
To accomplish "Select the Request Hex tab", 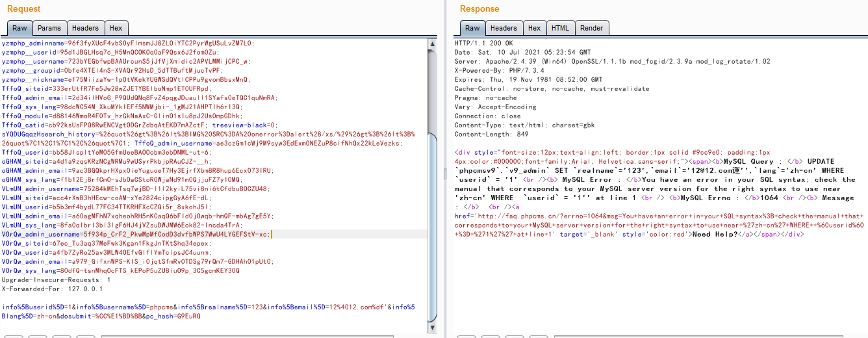I will coord(116,28).
